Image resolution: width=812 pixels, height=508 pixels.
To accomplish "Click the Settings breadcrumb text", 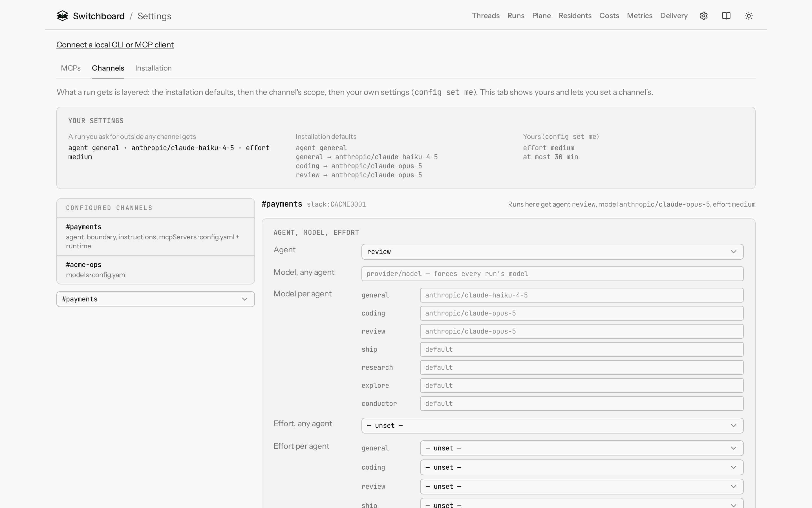I will tap(154, 16).
